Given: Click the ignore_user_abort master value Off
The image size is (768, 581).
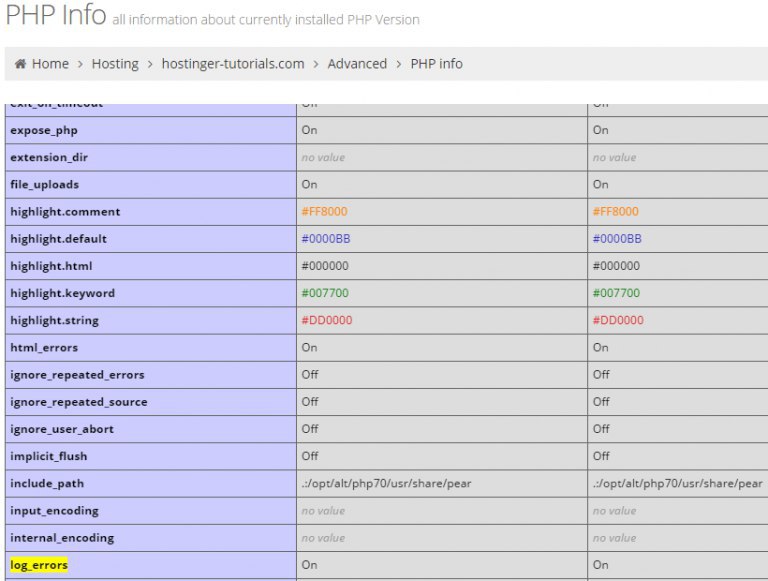Looking at the screenshot, I should coord(601,429).
